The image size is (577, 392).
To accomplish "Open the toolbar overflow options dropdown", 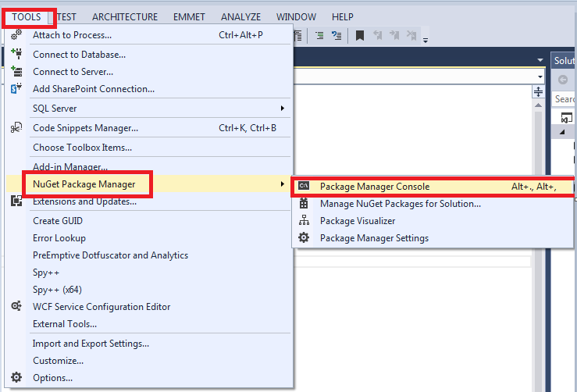I will pyautogui.click(x=426, y=40).
